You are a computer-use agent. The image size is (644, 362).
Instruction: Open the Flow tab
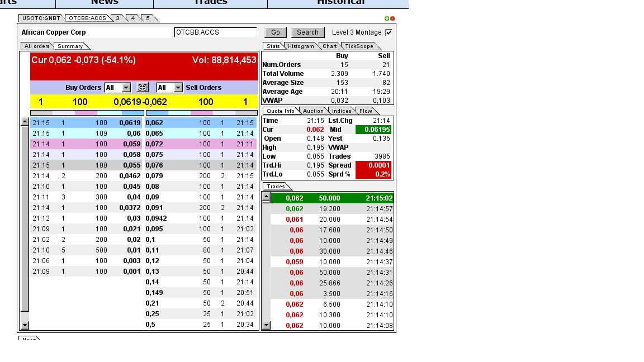click(366, 111)
